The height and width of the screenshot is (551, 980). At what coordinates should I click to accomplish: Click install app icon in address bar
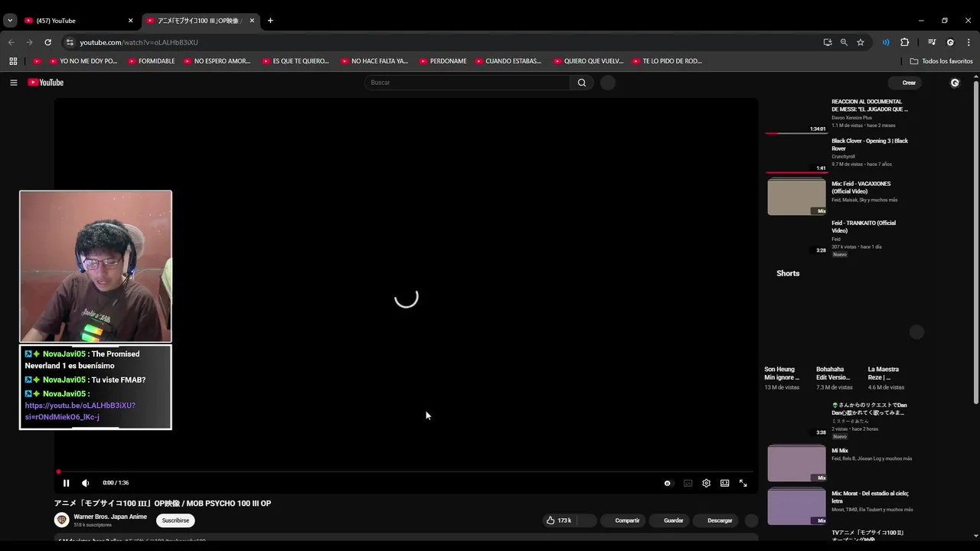coord(827,42)
